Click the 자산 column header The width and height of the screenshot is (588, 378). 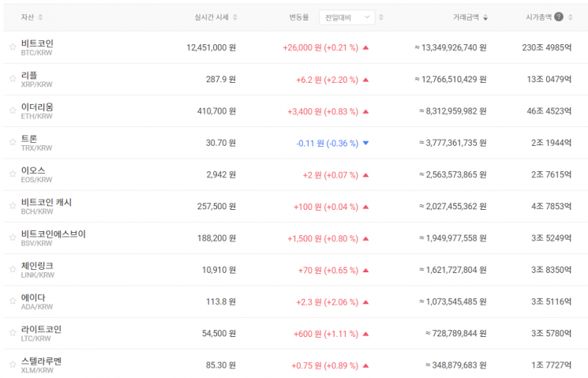(28, 17)
